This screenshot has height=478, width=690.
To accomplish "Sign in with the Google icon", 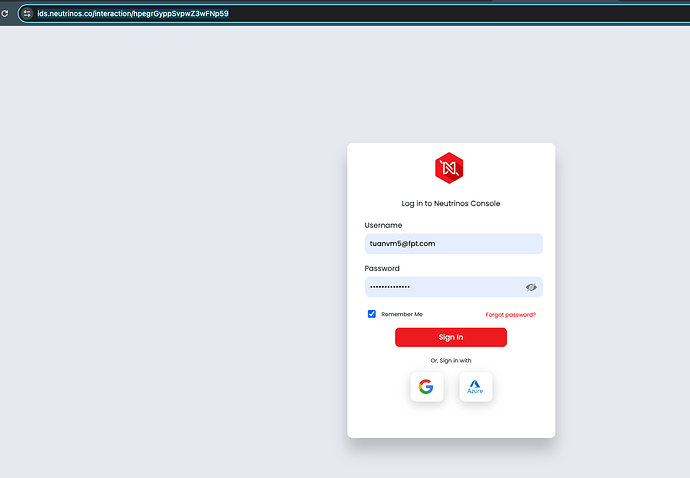I will 427,387.
